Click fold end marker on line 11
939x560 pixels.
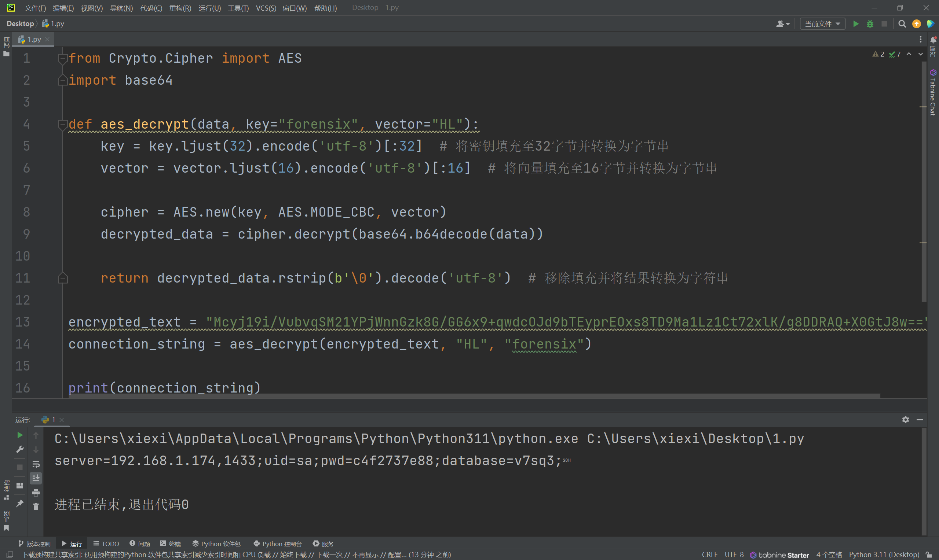pos(63,278)
